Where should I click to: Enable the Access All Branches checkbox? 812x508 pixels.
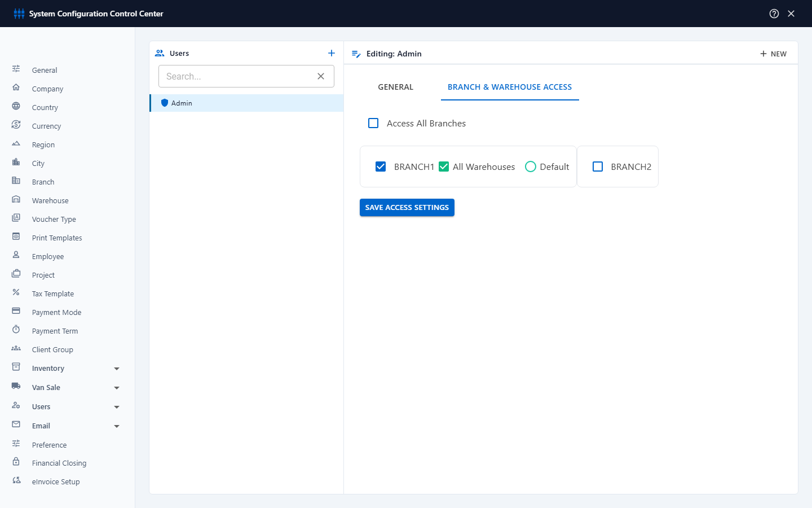[x=373, y=123]
